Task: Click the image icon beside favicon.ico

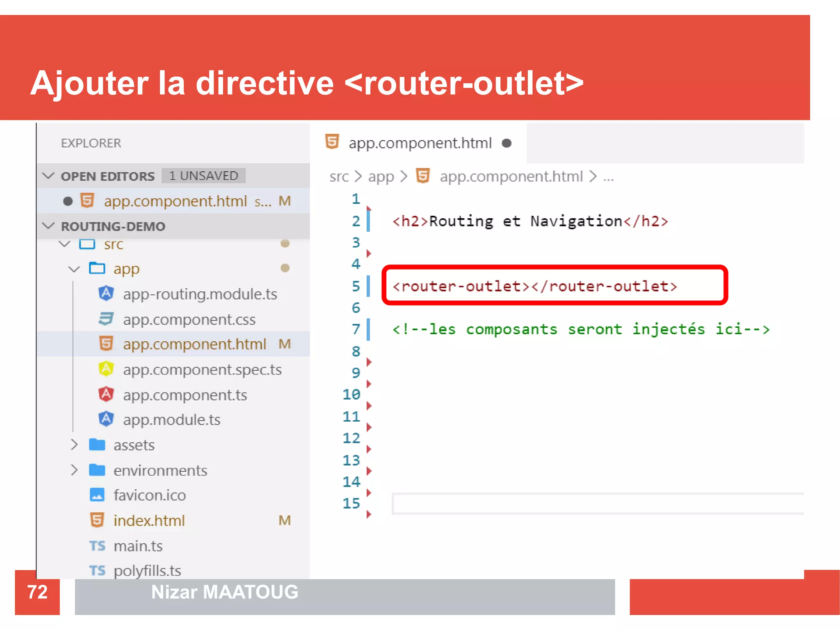Action: (x=97, y=495)
